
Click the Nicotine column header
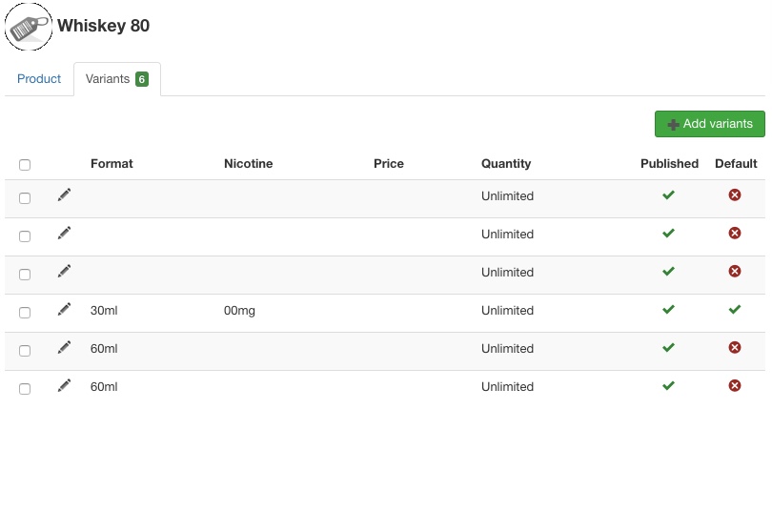click(x=248, y=164)
